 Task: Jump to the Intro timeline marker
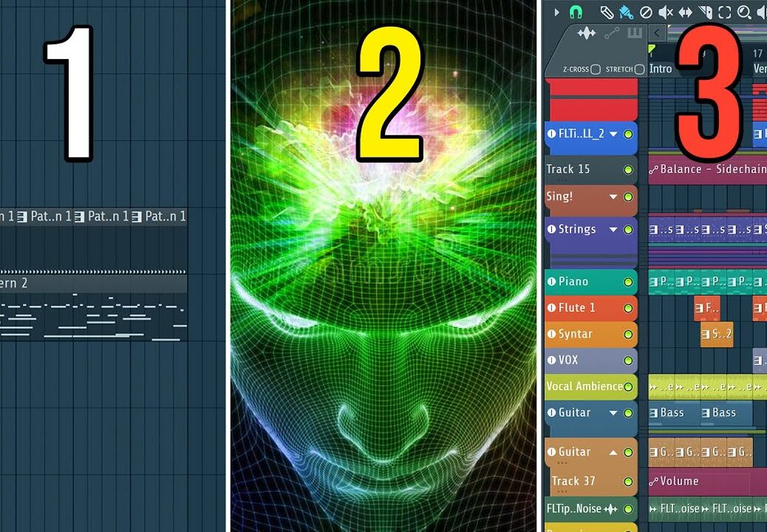661,69
